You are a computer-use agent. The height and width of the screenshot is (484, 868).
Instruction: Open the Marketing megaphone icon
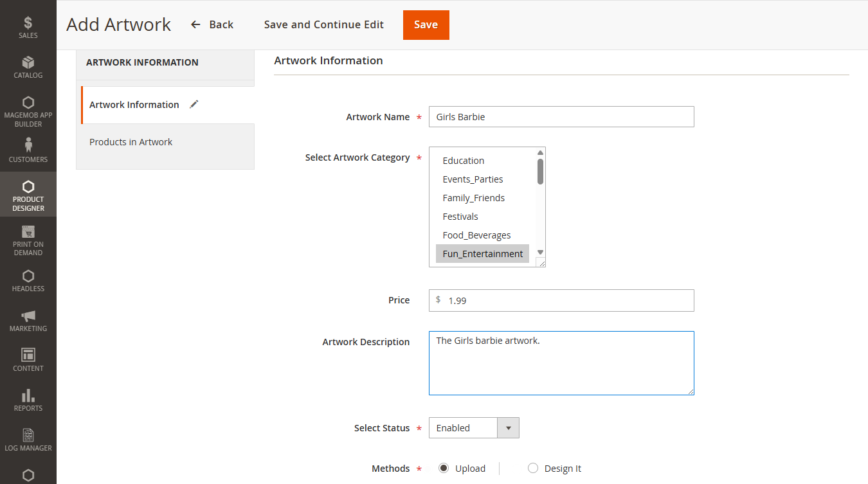pyautogui.click(x=28, y=316)
